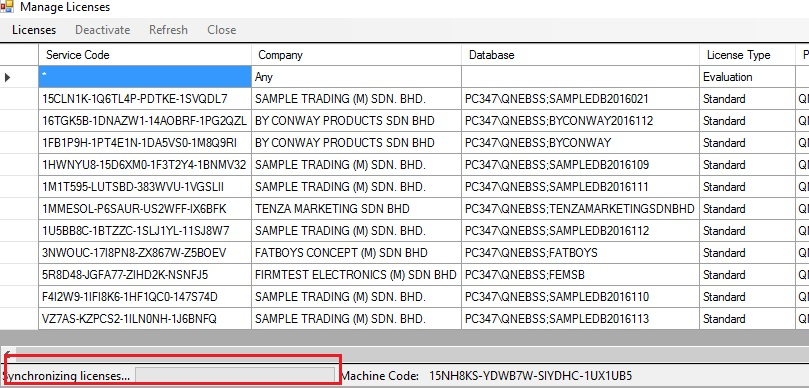The height and width of the screenshot is (388, 809).
Task: Select service code 5R8D48-JGFA77-ZIHD2K-NSNFJ5
Action: 145,275
